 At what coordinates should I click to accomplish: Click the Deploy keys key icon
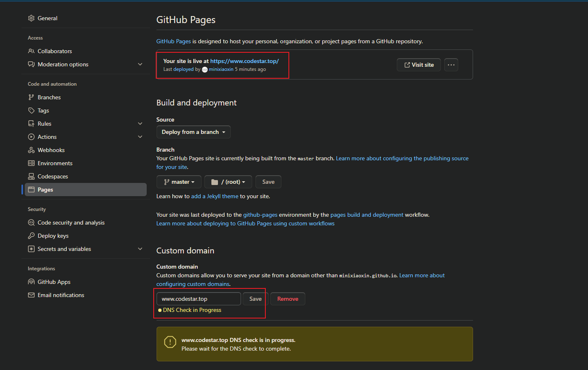point(31,236)
